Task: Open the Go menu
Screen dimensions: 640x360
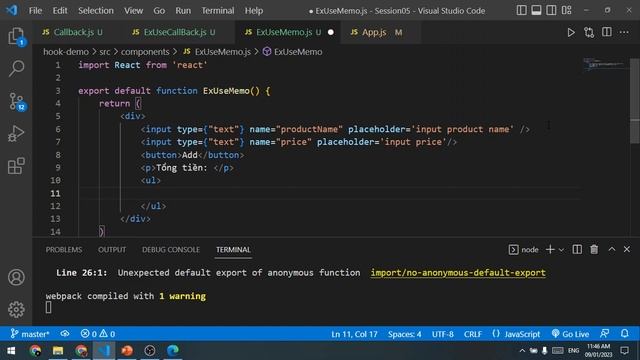Action: pos(159,11)
